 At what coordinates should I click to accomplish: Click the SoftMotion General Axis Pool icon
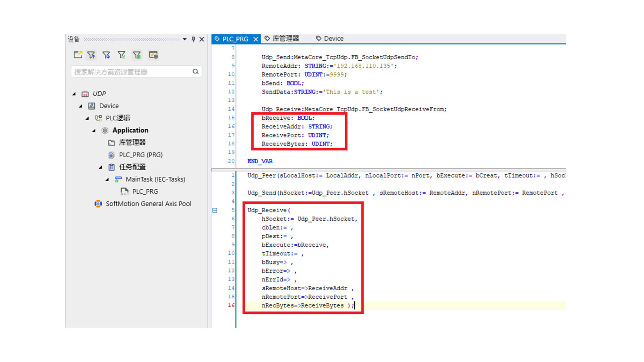(98, 204)
